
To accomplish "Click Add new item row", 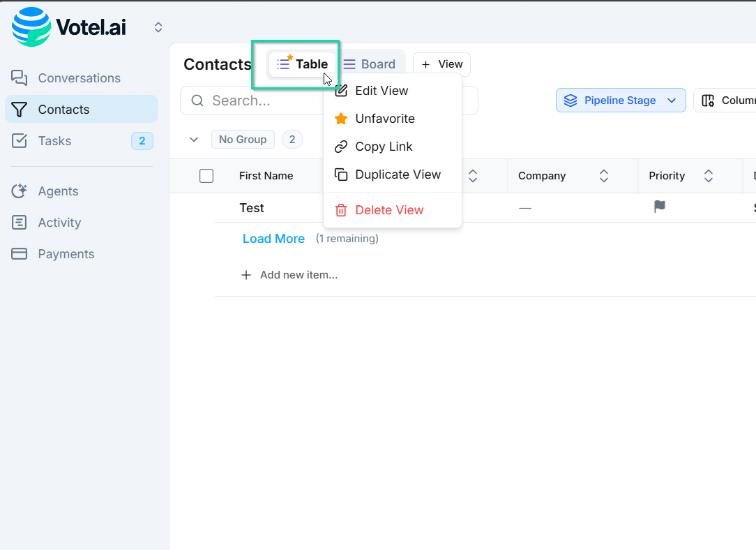I will coord(298,275).
